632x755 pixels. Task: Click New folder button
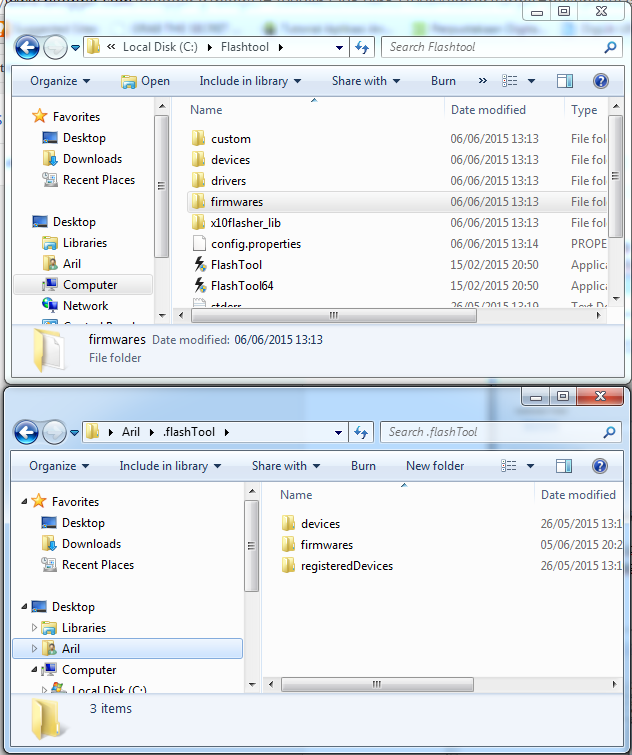pyautogui.click(x=435, y=466)
